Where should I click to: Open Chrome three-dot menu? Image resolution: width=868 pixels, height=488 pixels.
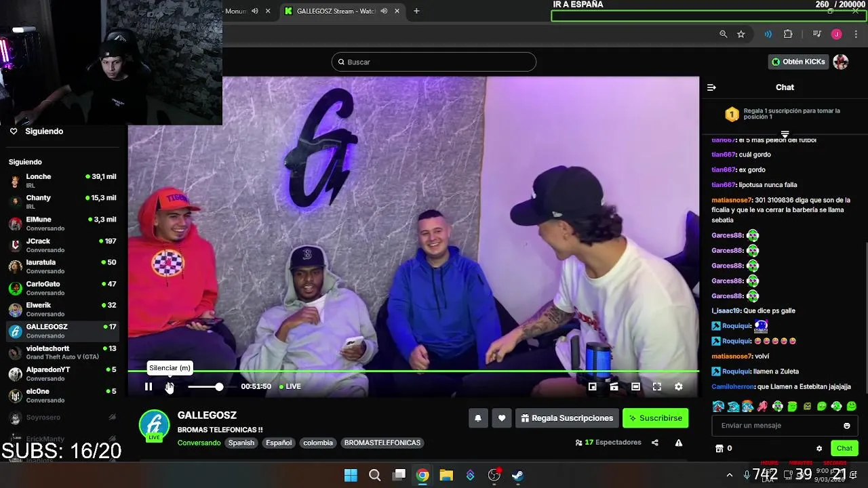tap(856, 34)
